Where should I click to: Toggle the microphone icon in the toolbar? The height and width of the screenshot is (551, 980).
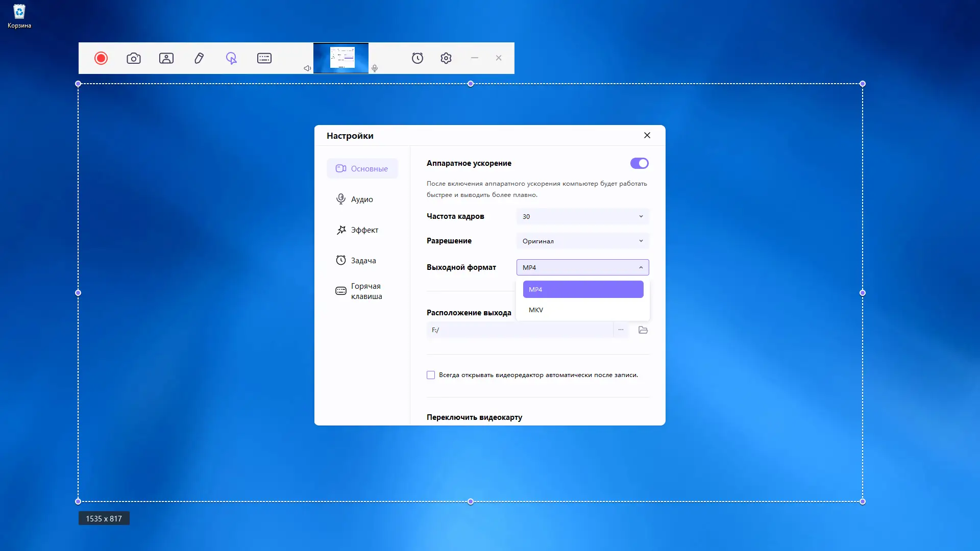pos(375,68)
